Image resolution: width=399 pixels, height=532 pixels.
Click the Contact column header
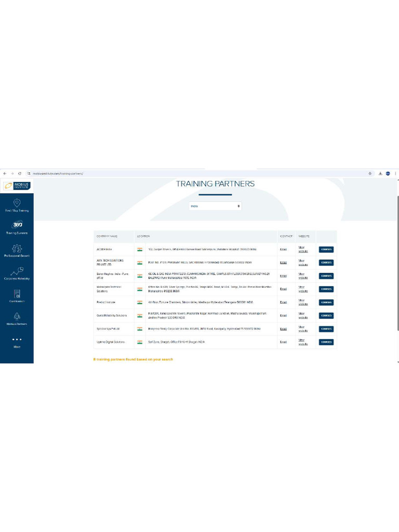(x=286, y=236)
